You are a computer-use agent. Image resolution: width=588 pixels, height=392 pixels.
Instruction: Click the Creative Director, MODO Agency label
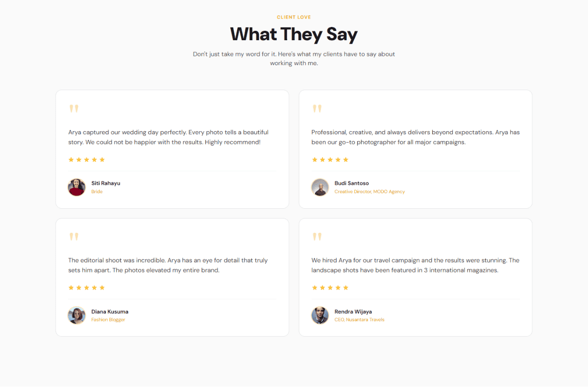[369, 192]
